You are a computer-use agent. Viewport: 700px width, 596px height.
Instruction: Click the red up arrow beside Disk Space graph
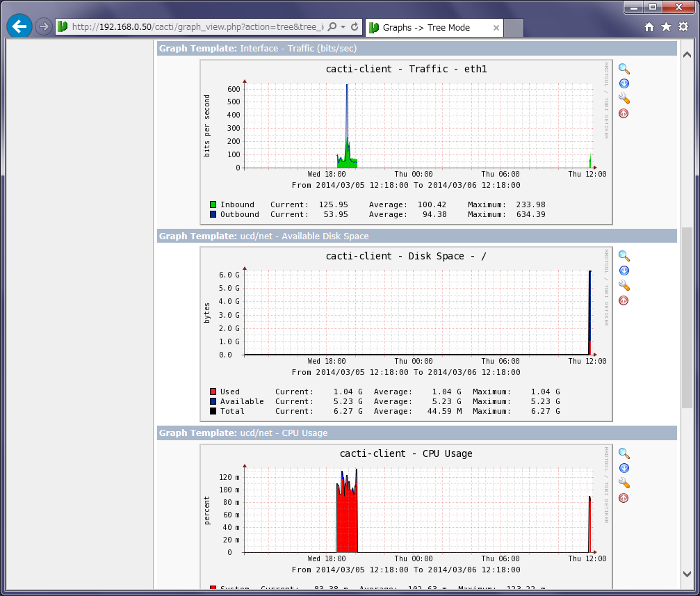[624, 300]
